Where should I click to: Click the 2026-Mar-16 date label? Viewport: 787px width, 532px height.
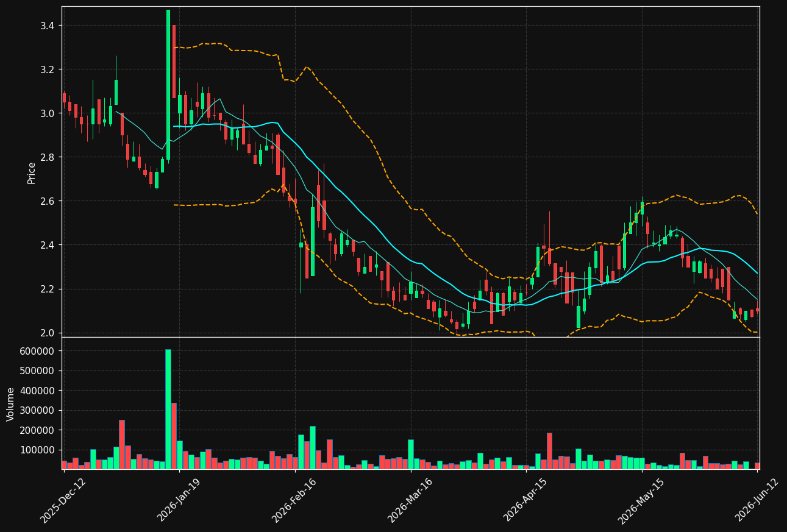(x=410, y=501)
